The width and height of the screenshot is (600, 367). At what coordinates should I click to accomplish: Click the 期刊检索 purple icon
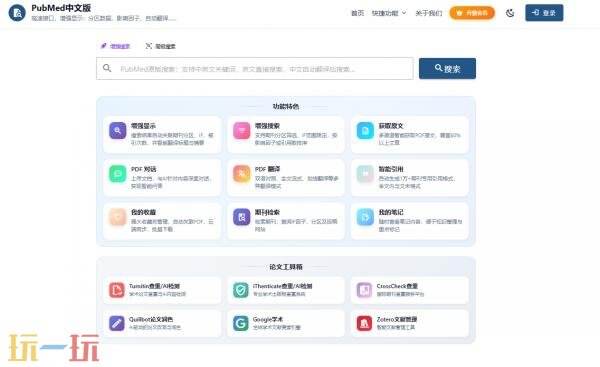coord(241,217)
